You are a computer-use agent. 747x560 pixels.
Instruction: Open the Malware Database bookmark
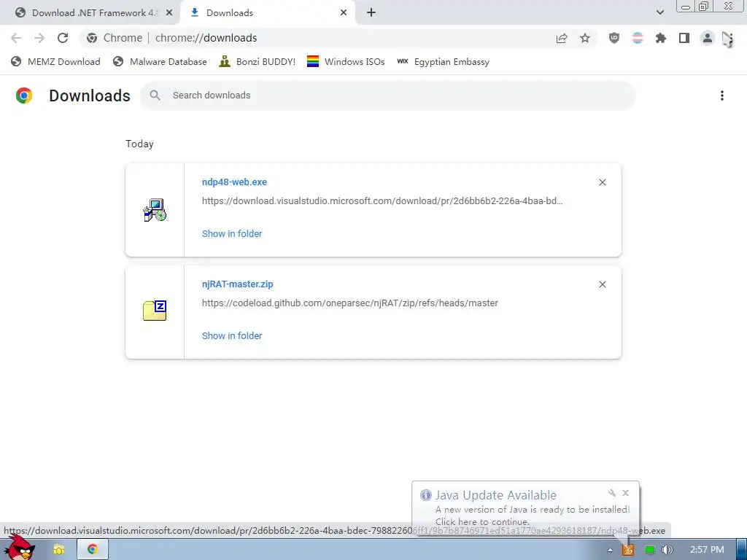tap(160, 62)
